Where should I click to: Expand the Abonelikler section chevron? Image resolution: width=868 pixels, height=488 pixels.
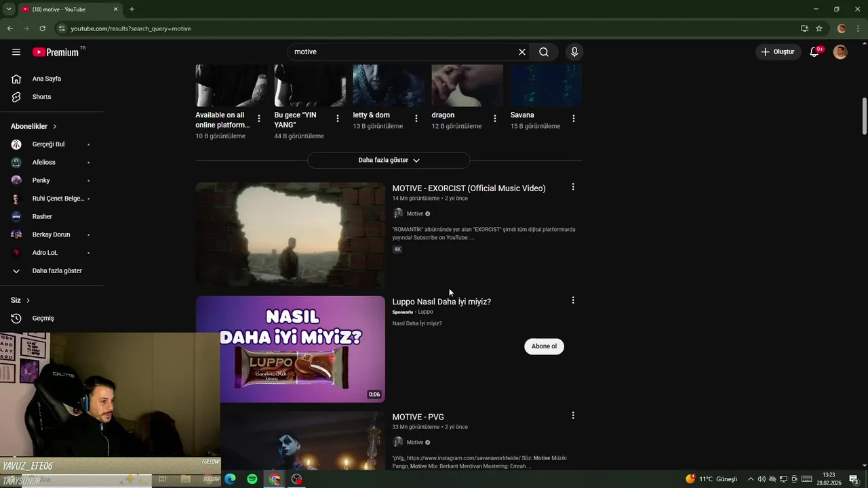55,127
